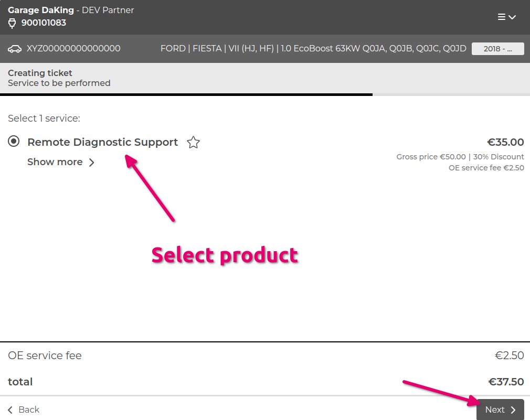Click the Service to be performed label

(x=58, y=83)
